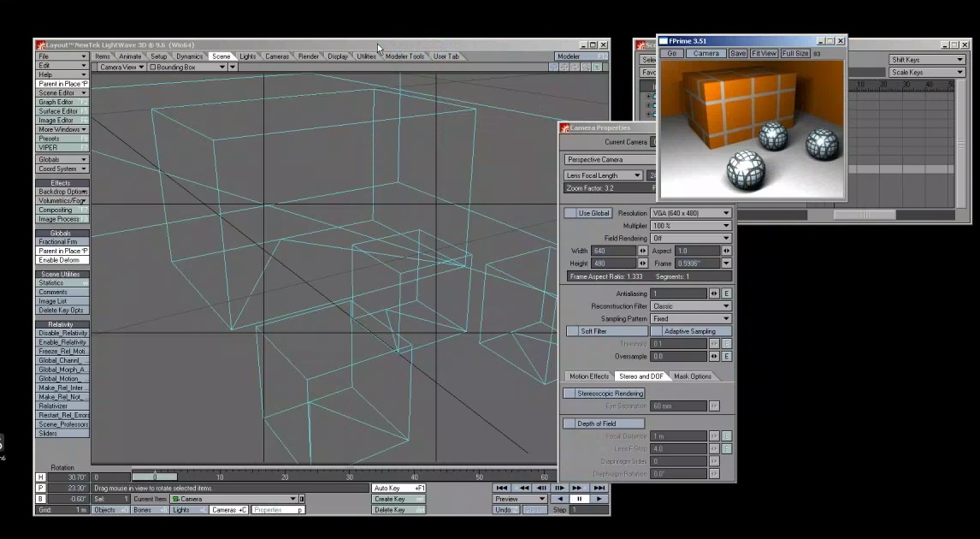Click Fit View in FPrime window

click(764, 53)
